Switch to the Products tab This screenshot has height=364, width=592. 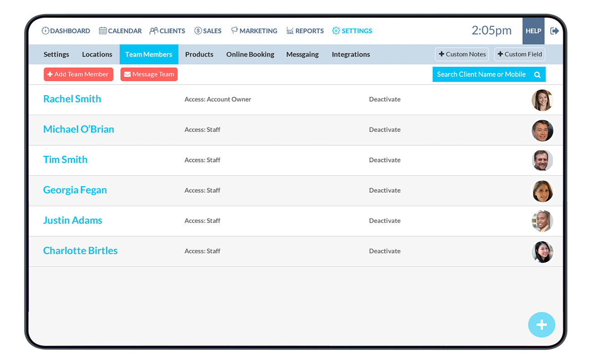(199, 54)
